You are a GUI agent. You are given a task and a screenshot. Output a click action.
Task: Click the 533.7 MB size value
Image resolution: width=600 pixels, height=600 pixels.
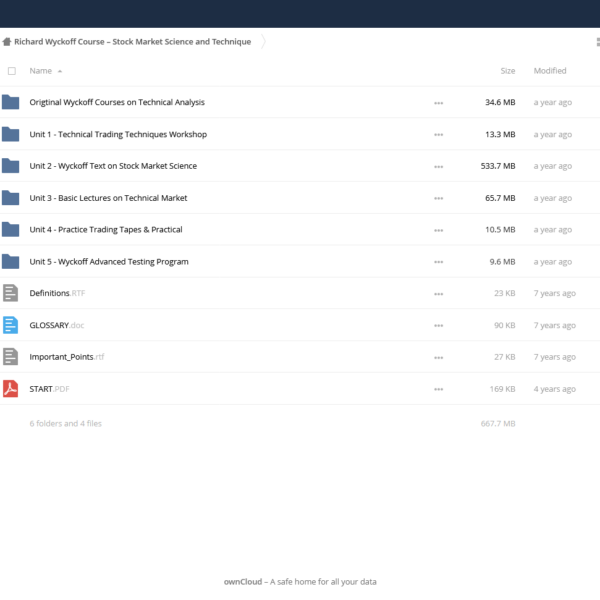498,166
